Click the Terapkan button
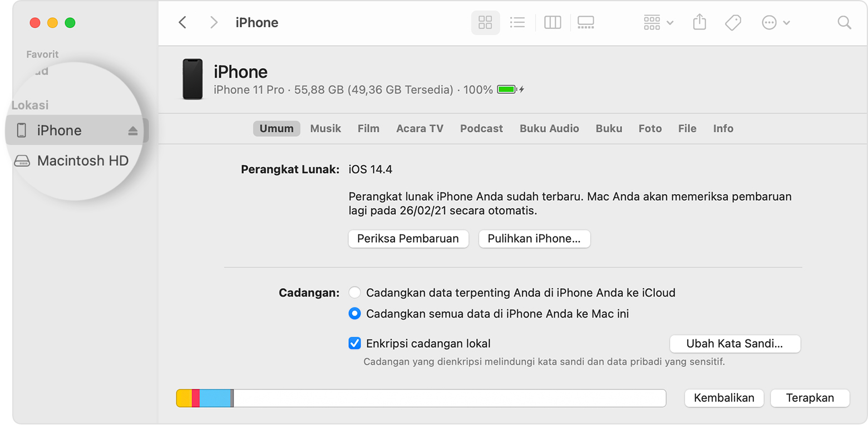The image size is (868, 425). tap(810, 398)
